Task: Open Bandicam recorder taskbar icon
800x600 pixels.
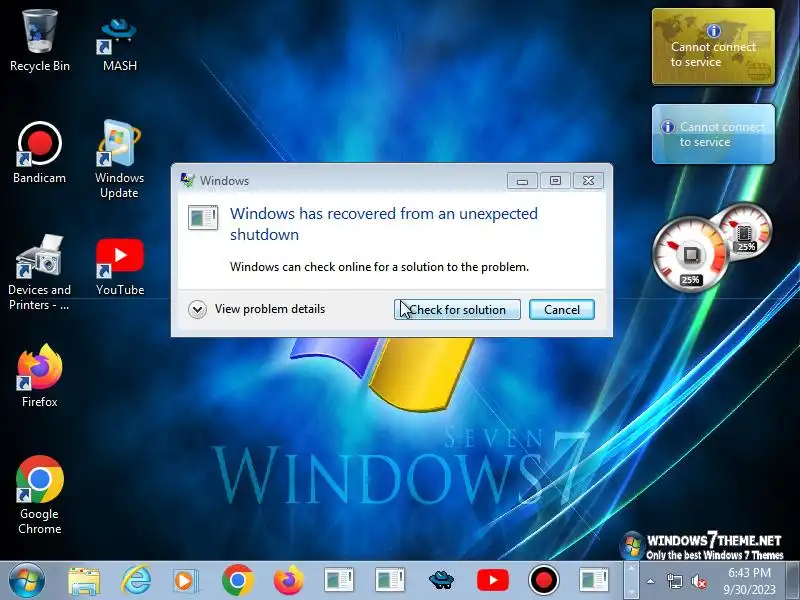Action: tap(543, 581)
